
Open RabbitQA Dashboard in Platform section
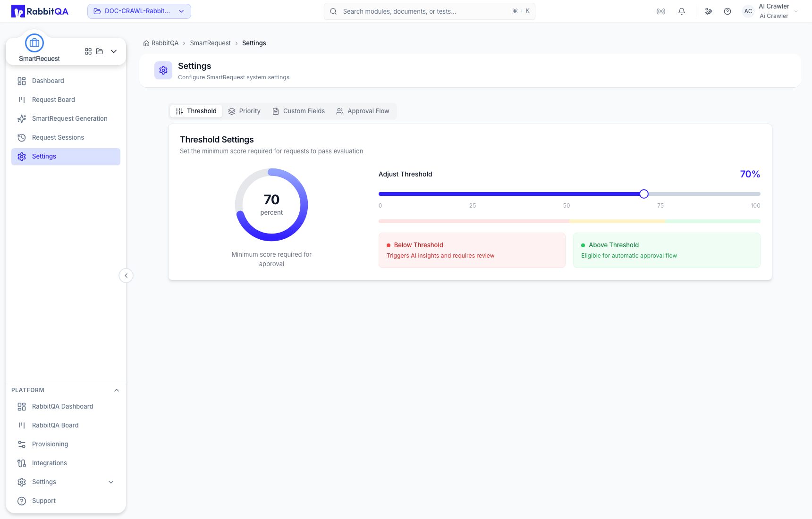[66, 407]
